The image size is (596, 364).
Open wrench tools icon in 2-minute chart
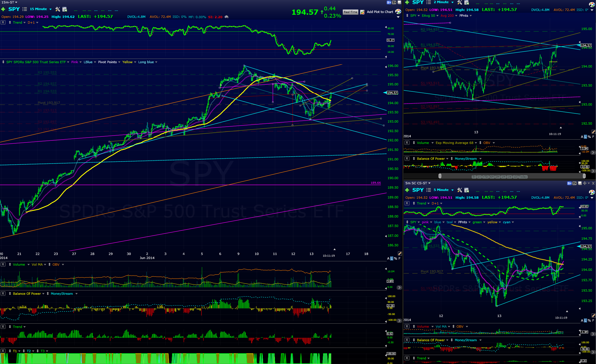[460, 2]
